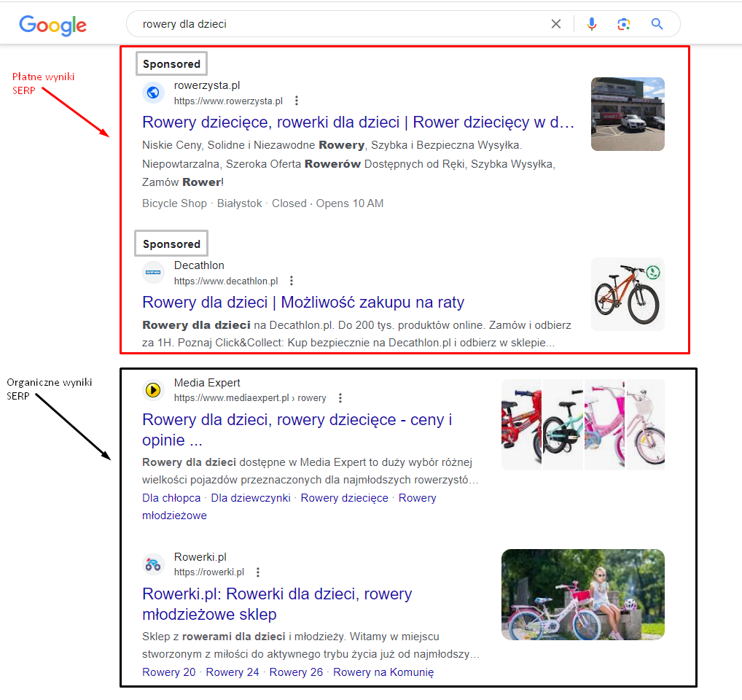Image resolution: width=742 pixels, height=700 pixels.
Task: Open the three-dot menu next to rowerki.pl URL
Action: [x=258, y=572]
